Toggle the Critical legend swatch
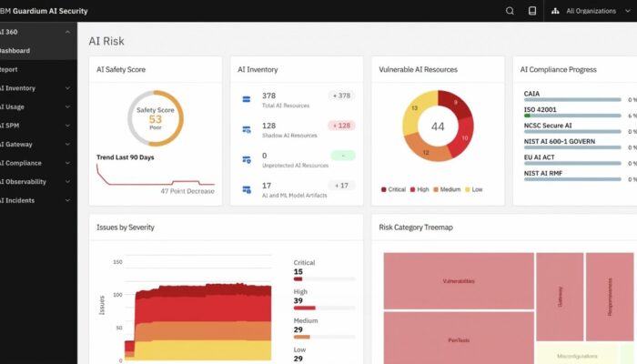 [383, 189]
